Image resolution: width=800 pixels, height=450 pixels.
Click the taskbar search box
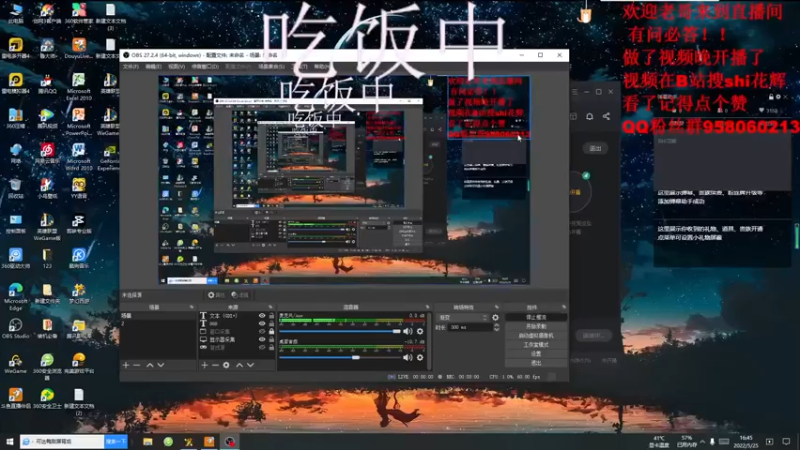coord(62,441)
